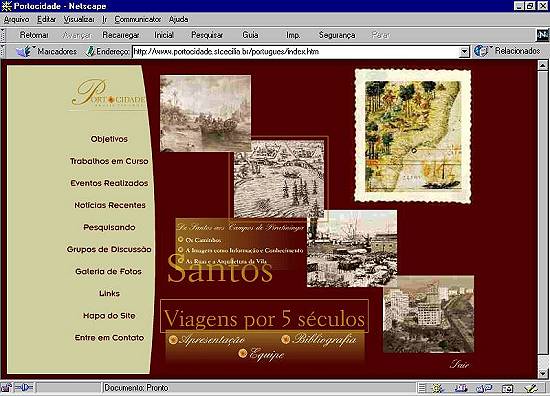Click the Guia toolbar button
Viewport: 550px width, 396px height.
pyautogui.click(x=250, y=35)
